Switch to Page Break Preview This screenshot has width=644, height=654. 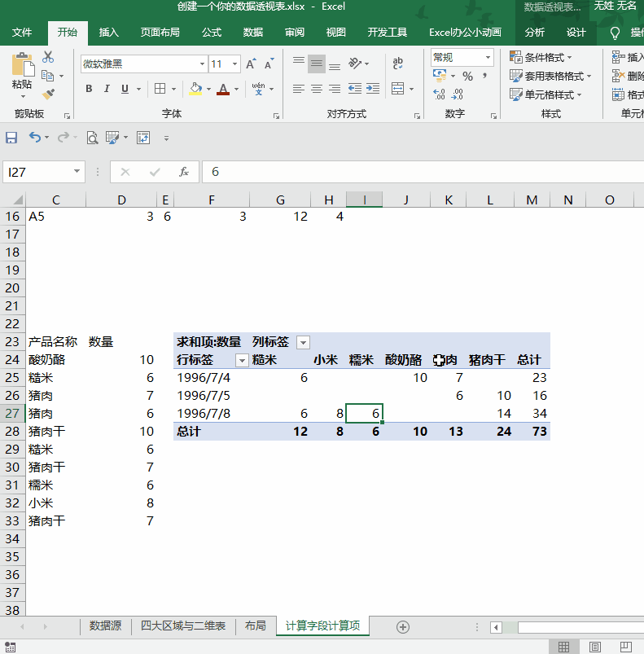625,647
